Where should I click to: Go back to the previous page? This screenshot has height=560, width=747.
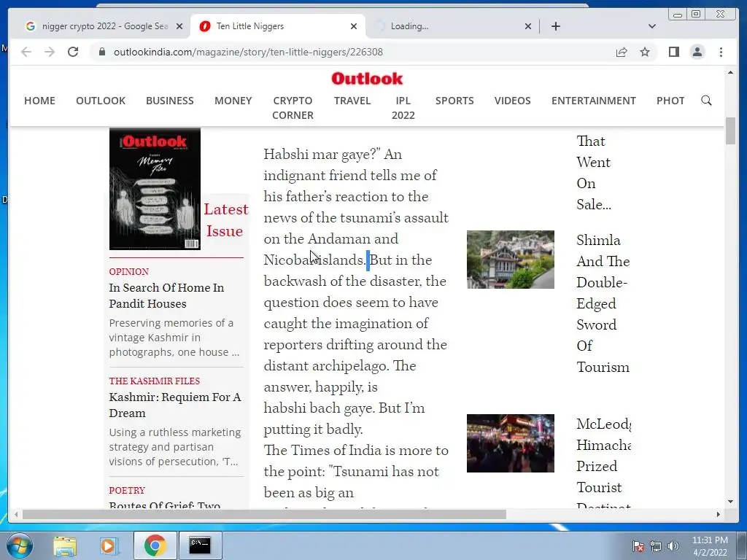coord(26,52)
